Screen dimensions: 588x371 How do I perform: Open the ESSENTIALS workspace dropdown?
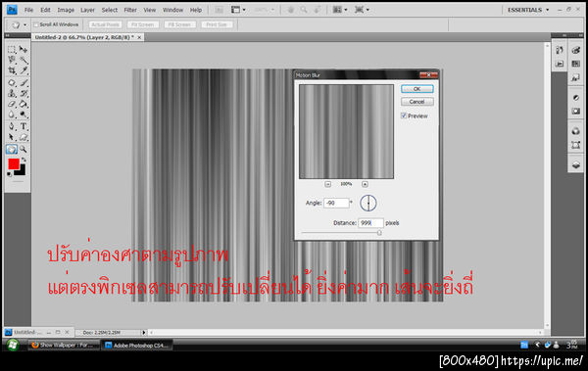(528, 10)
